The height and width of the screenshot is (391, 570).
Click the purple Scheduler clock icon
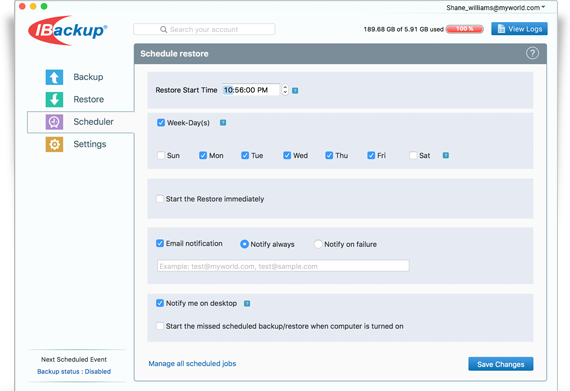coord(54,122)
